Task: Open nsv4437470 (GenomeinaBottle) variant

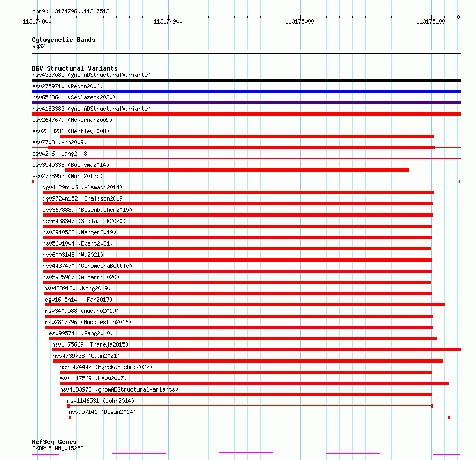Action: [x=237, y=271]
